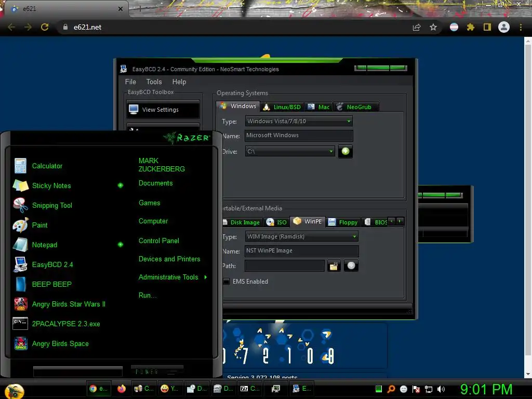Click e621.net address bar

234,27
